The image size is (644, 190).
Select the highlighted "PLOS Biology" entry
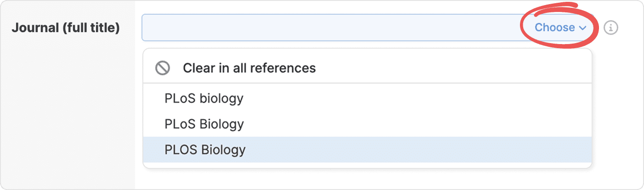pos(205,150)
